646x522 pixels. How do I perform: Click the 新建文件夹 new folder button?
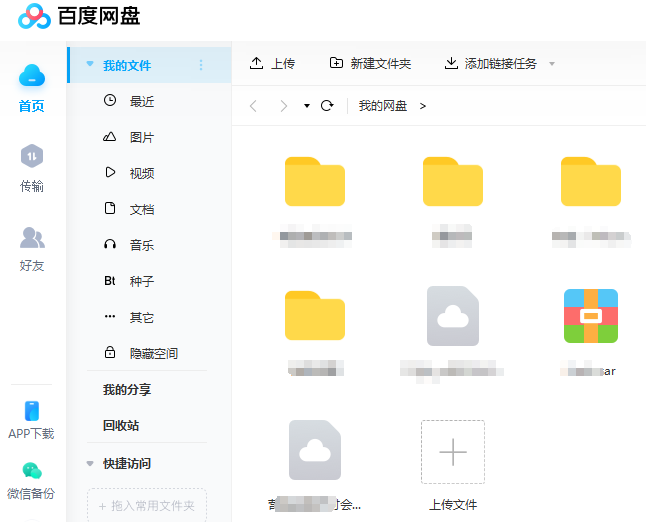370,63
